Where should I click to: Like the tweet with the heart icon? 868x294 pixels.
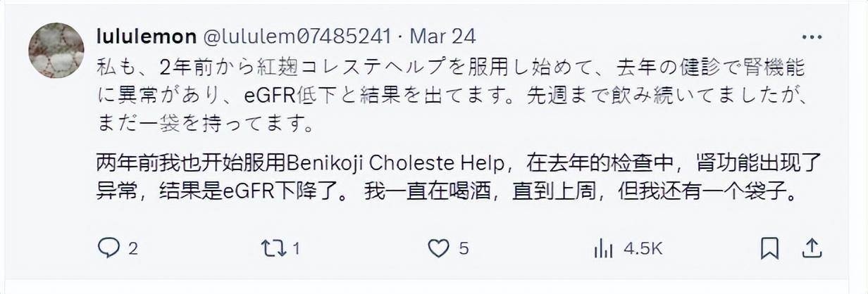(x=439, y=248)
